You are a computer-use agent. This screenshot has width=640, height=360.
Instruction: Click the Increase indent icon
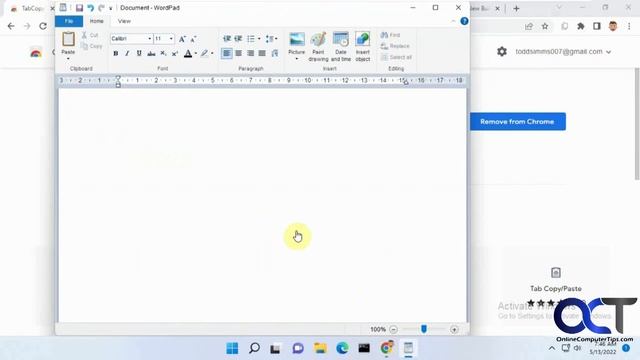click(x=238, y=38)
